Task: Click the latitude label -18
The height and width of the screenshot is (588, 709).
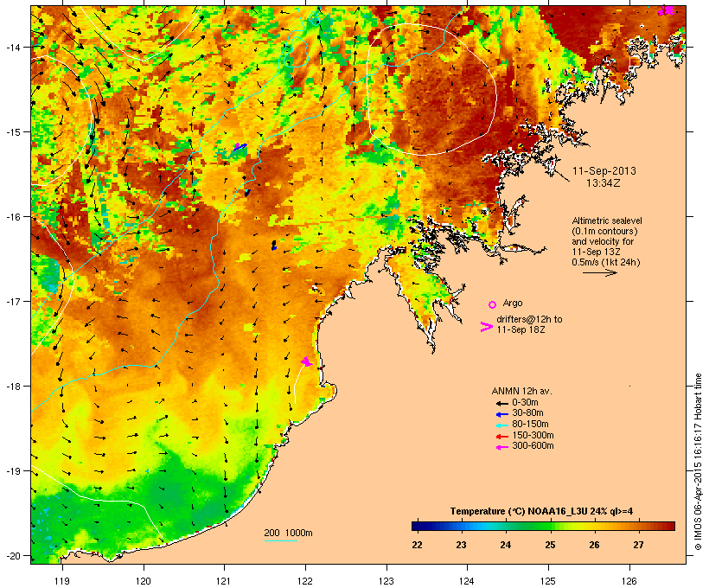Action: 12,387
